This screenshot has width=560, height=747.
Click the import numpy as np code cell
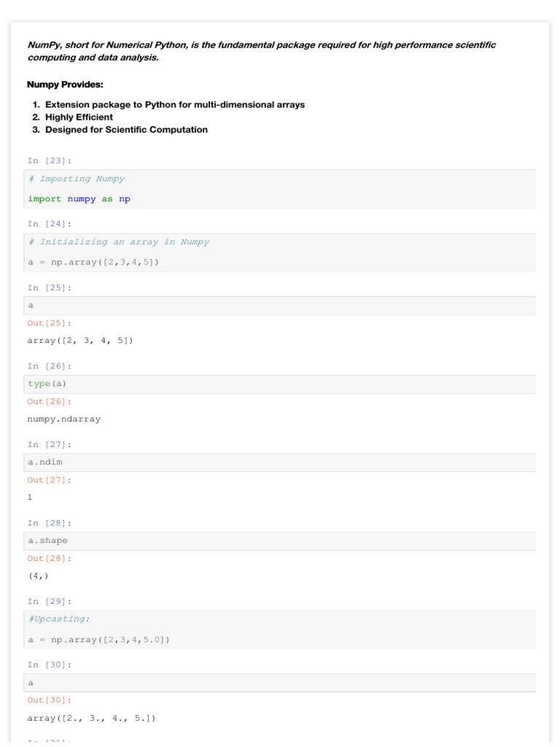[x=280, y=189]
